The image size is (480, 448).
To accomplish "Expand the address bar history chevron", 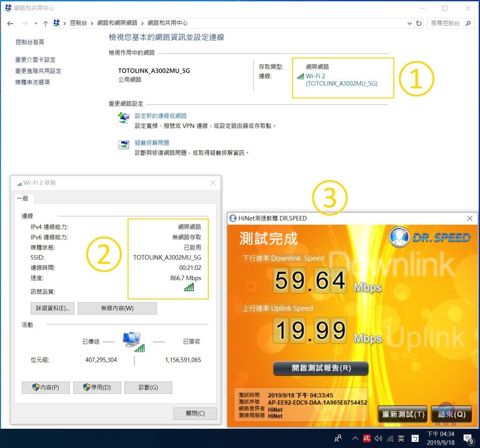I will (x=409, y=23).
